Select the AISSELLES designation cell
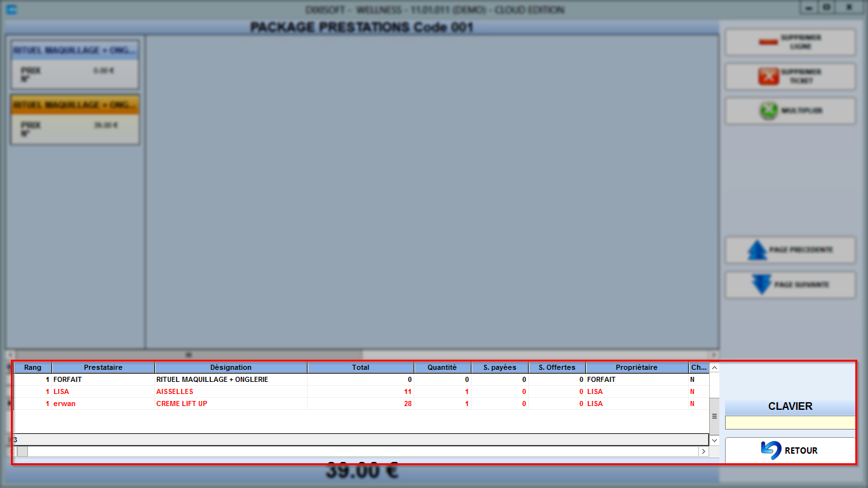Viewport: 868px width, 488px height. point(231,391)
